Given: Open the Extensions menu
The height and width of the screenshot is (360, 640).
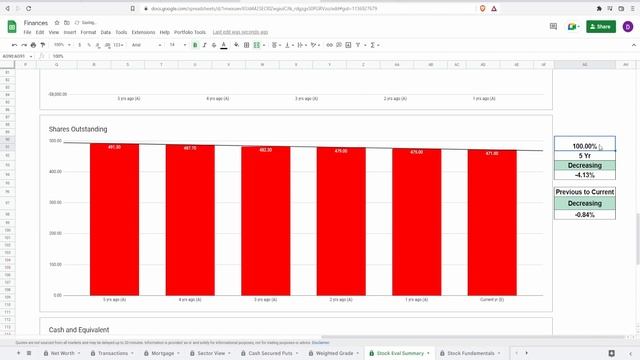Looking at the screenshot, I should pyautogui.click(x=143, y=32).
